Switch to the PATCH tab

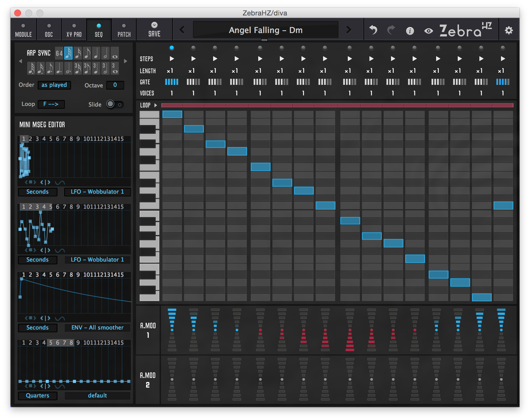pos(124,30)
